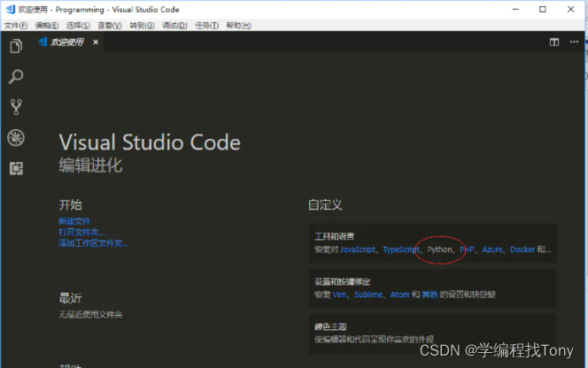Viewport: 588px width, 368px height.
Task: Click the 打开文件夹... link
Action: tap(81, 232)
